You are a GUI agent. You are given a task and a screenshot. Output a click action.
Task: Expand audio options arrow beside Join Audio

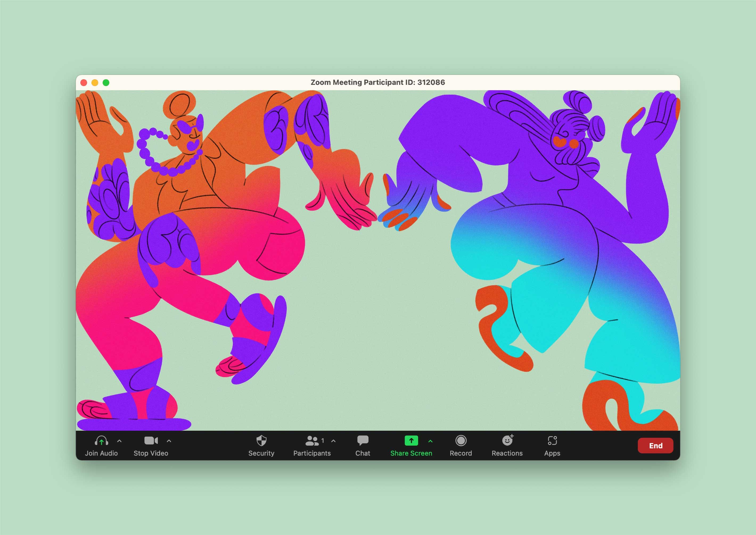click(x=119, y=441)
